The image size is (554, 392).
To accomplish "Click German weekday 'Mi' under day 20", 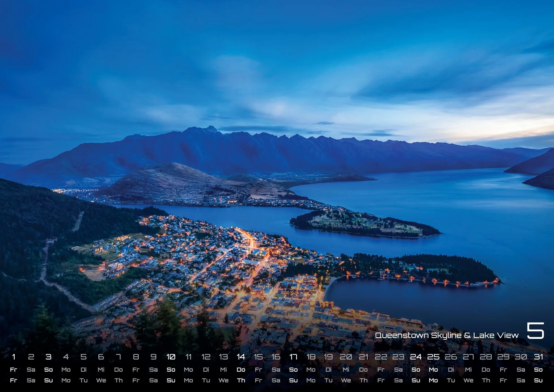I will (x=346, y=370).
